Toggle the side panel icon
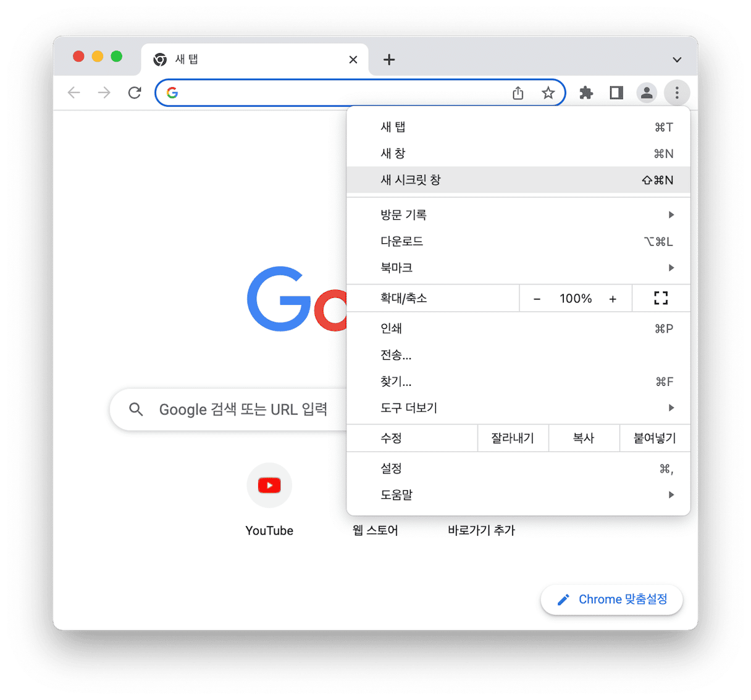The image size is (751, 700). (x=616, y=93)
